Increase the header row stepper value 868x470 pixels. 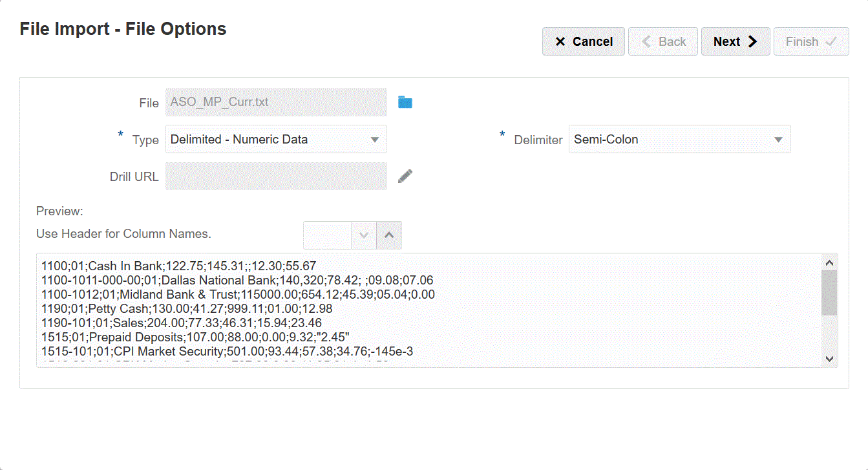pyautogui.click(x=389, y=235)
